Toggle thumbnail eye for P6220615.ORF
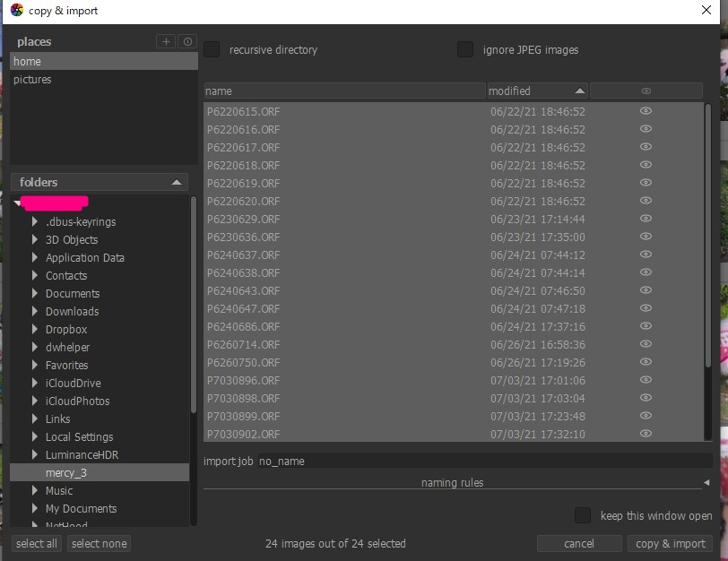The width and height of the screenshot is (728, 561). click(x=646, y=111)
